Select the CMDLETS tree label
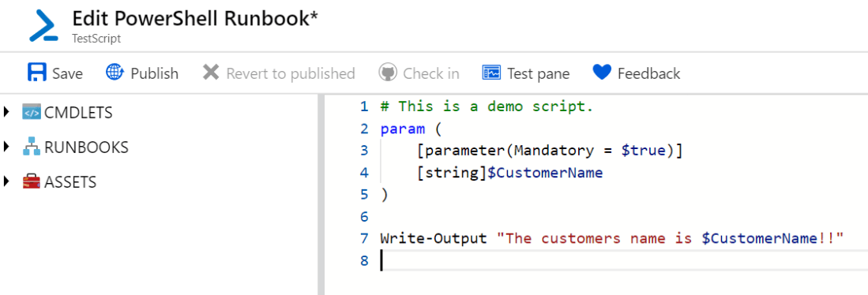This screenshot has width=868, height=295. 78,113
